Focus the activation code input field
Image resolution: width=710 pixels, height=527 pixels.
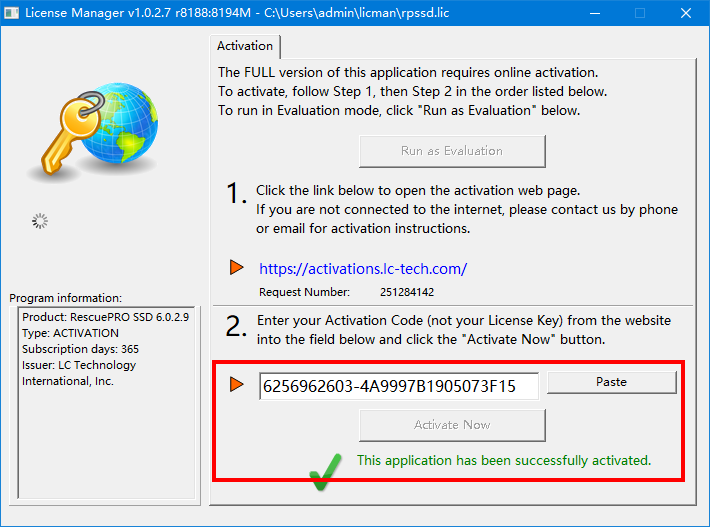pyautogui.click(x=399, y=386)
